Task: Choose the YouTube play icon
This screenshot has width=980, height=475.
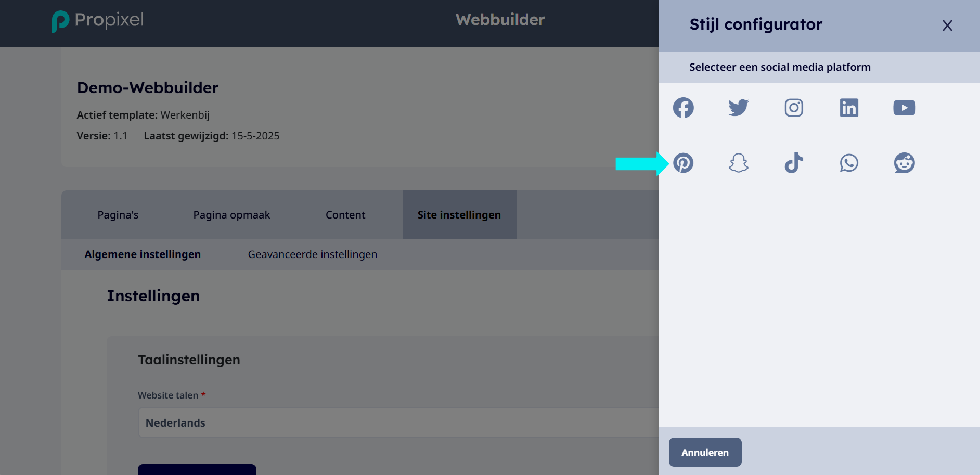Action: click(x=904, y=108)
